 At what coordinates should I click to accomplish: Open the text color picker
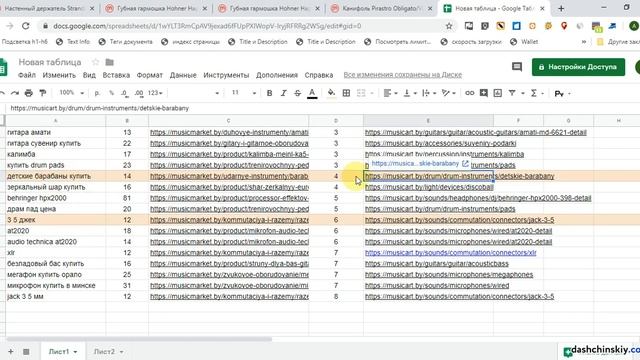(x=312, y=93)
